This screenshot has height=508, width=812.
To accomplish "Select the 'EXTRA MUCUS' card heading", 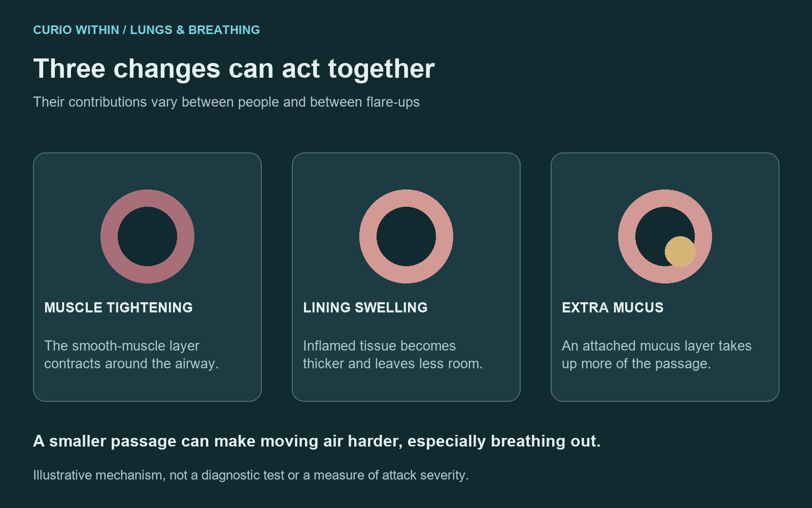I will 613,307.
